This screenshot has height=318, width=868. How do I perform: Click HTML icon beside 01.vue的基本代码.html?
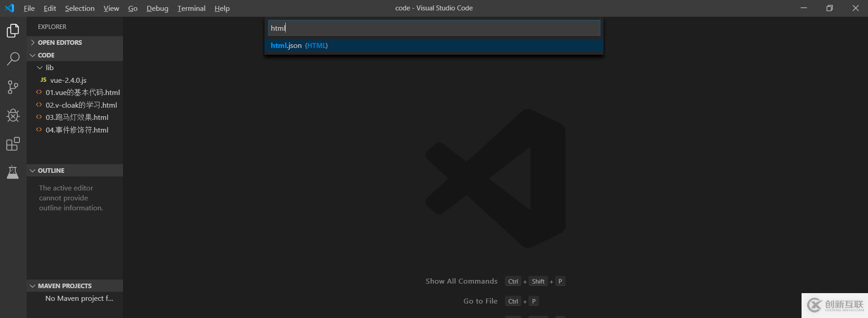tap(39, 92)
